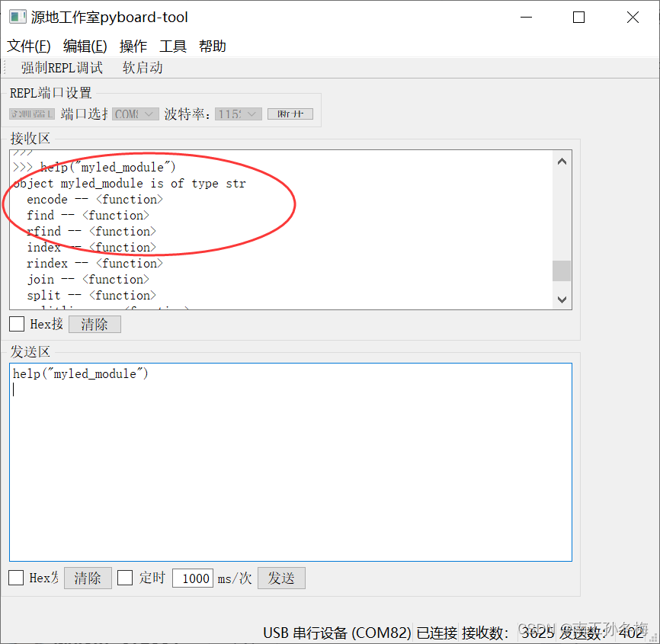Open the 文件(F) menu

tap(29, 46)
